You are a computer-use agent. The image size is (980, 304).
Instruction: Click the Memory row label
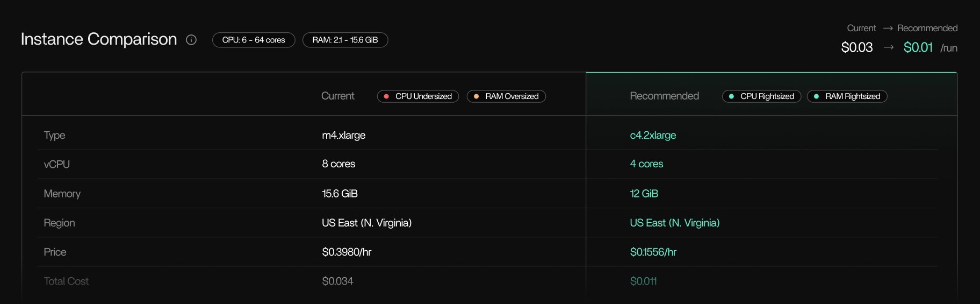62,194
